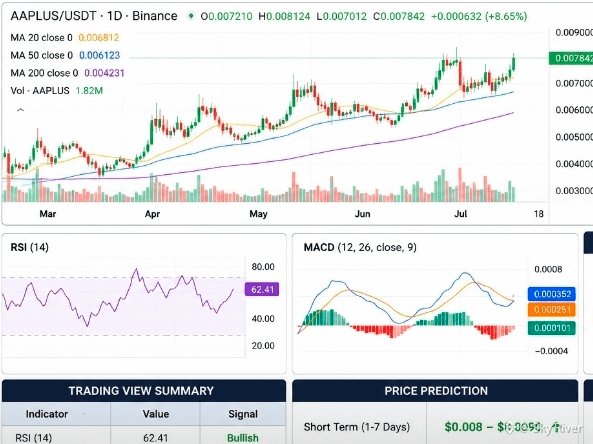Click the RSI (14) panel title
The width and height of the screenshot is (593, 444).
tap(29, 247)
